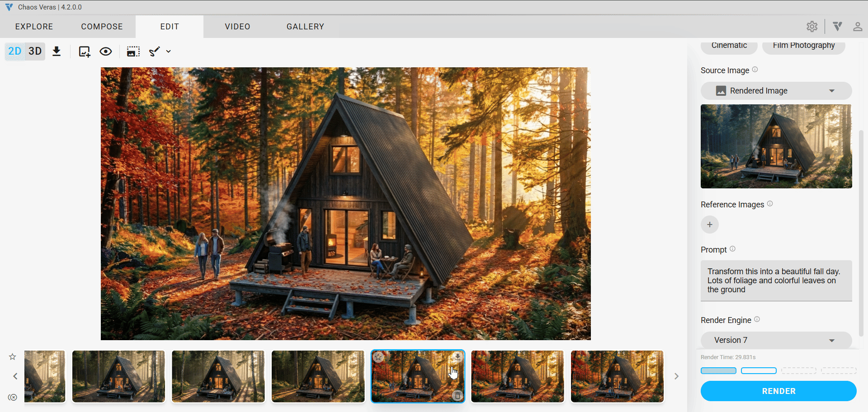This screenshot has width=868, height=412.
Task: Delete the selected thumbnail using trash icon
Action: (458, 396)
